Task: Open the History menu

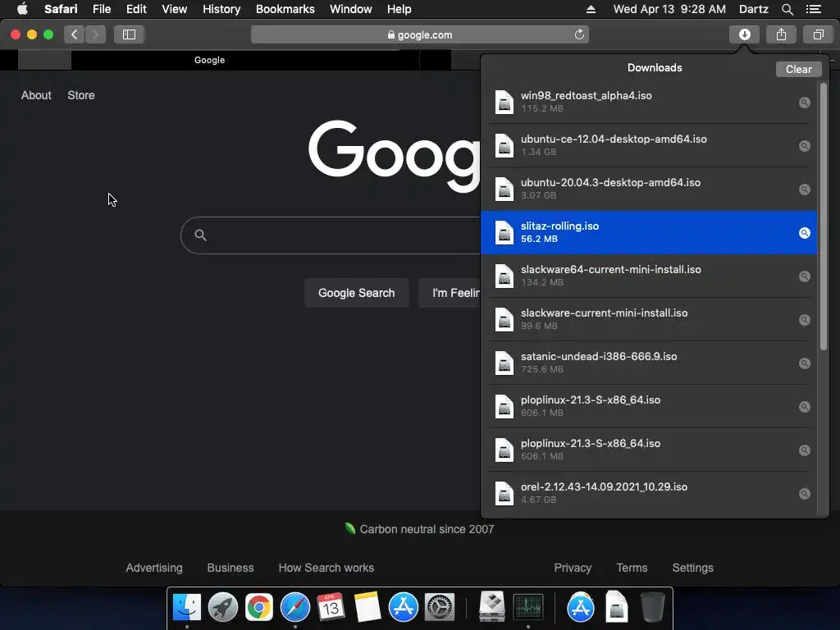Action: pyautogui.click(x=221, y=9)
